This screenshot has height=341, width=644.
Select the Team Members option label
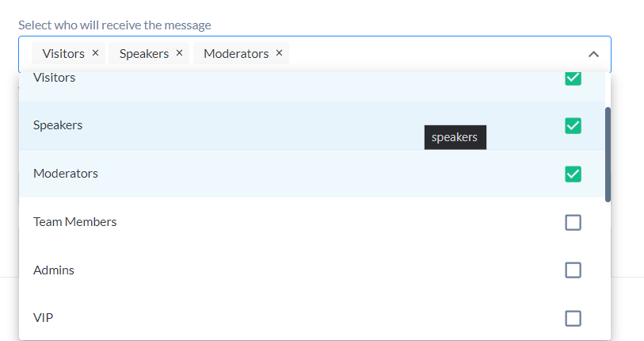[x=74, y=222]
